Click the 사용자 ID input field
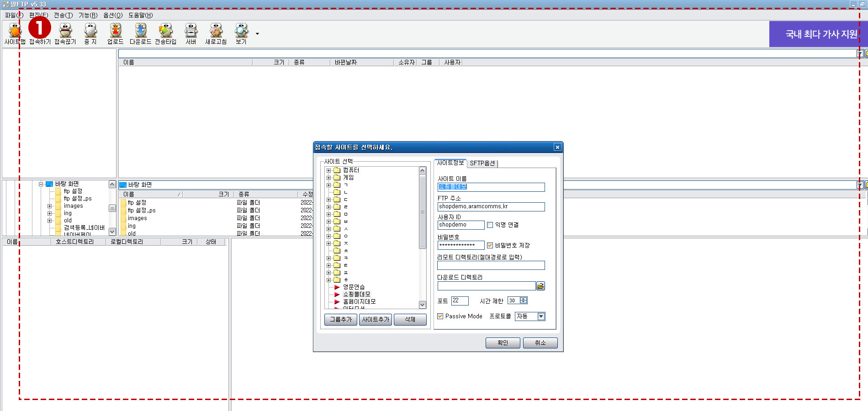 pyautogui.click(x=461, y=225)
